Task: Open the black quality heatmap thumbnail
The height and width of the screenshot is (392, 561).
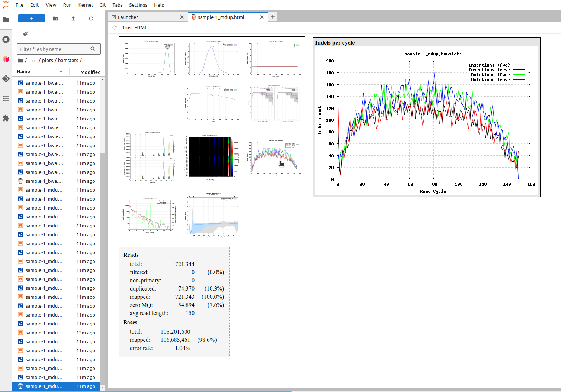Action: point(212,157)
